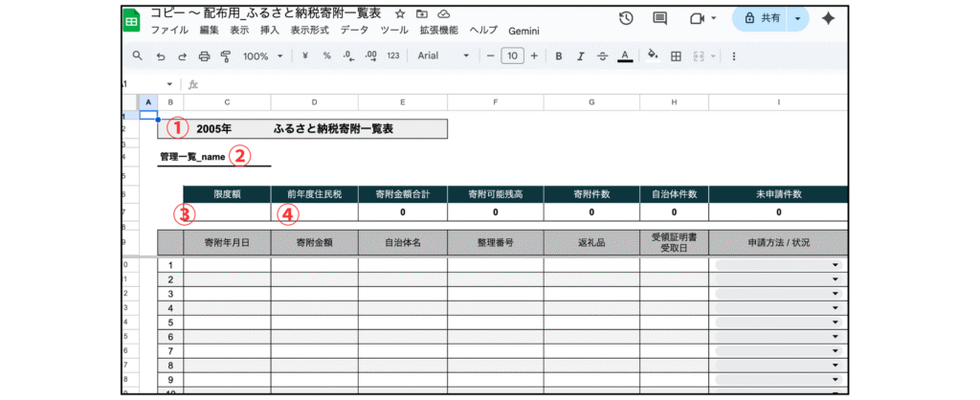Open the Arial font dropdown
980x400 pixels.
tap(443, 56)
